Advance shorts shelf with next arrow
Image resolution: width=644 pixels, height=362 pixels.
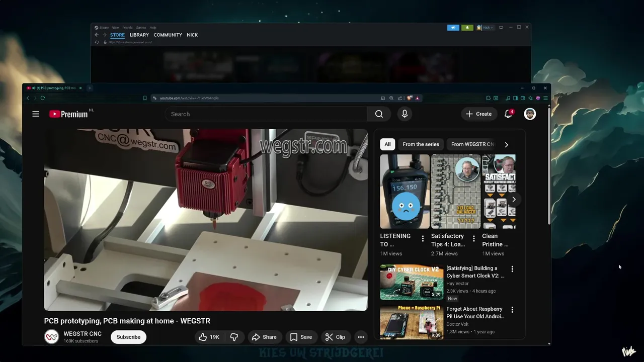point(514,200)
